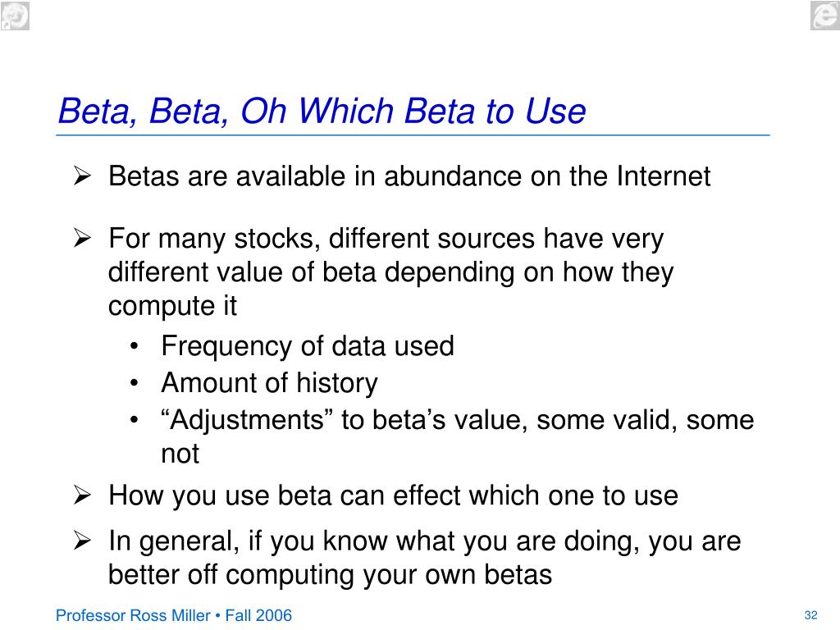The image size is (840, 630).
Task: Select the arrow bullet before 'How you use beta'
Action: click(83, 495)
